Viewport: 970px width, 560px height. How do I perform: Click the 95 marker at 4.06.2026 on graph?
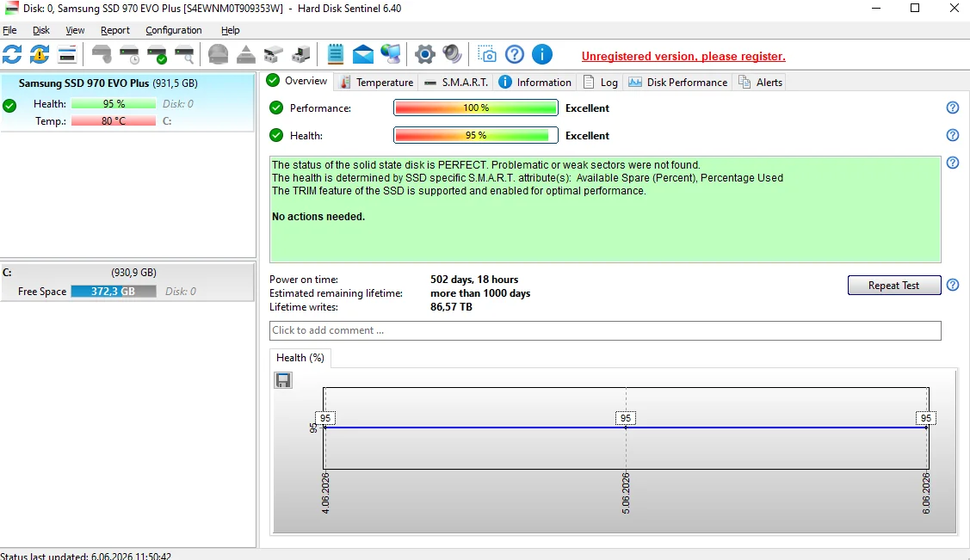pos(325,418)
